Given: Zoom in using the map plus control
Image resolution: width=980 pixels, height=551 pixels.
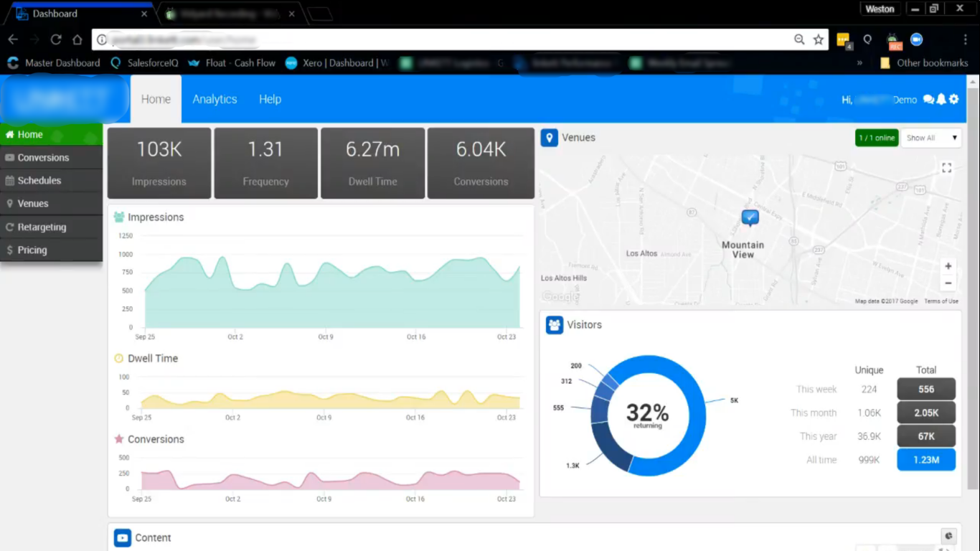Looking at the screenshot, I should pos(948,265).
